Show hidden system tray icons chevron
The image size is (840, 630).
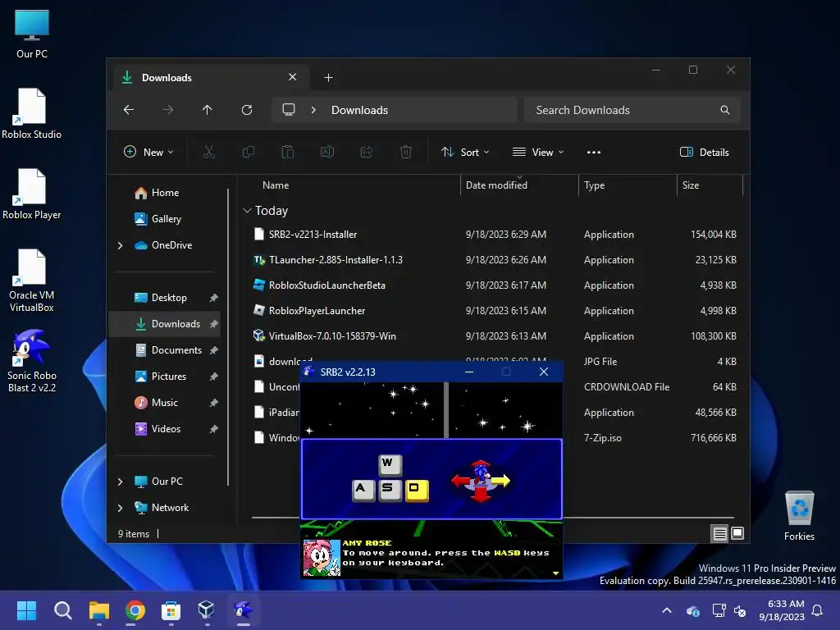click(x=667, y=610)
